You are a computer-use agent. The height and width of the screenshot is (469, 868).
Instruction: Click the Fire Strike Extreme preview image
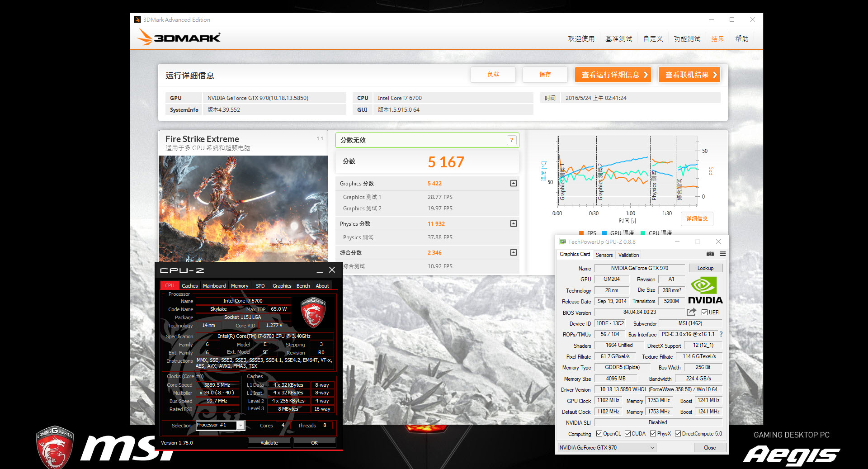[x=243, y=208]
